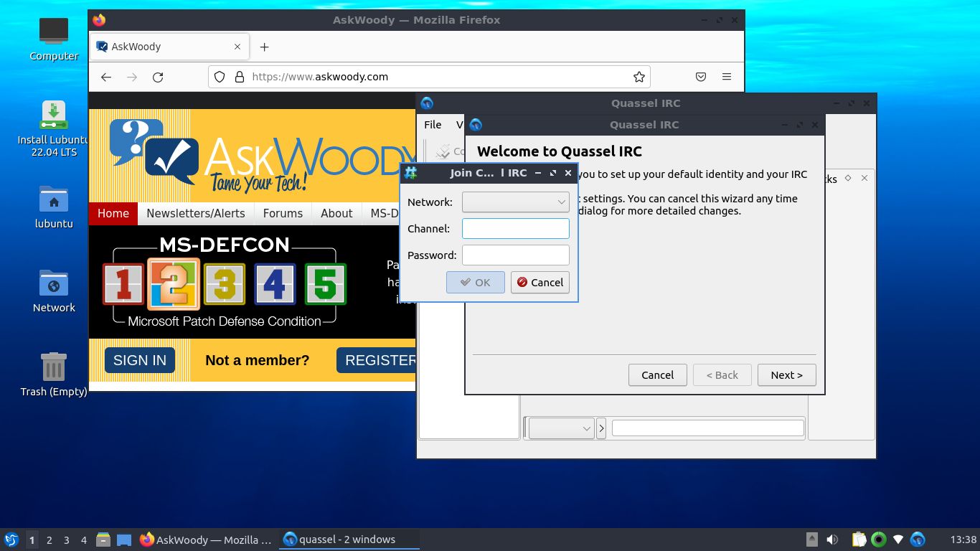Bookmark this page with the star

click(639, 77)
